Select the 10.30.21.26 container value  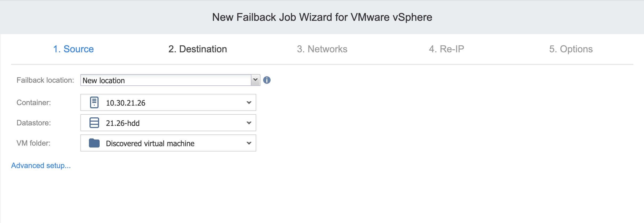[126, 103]
